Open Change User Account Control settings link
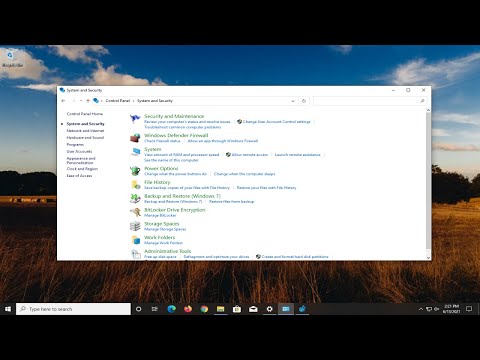This screenshot has height=360, width=480. tap(277, 122)
